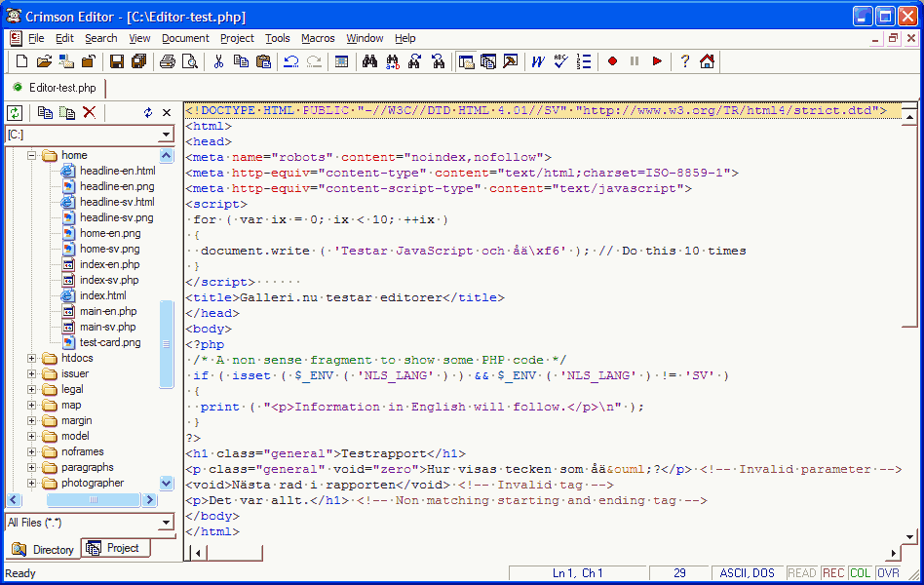The width and height of the screenshot is (924, 585).
Task: Select headline-sv.html in the file tree
Action: tap(117, 202)
